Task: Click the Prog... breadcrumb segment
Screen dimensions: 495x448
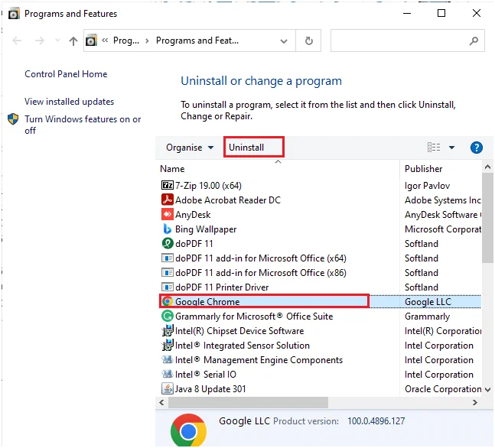Action: [126, 41]
